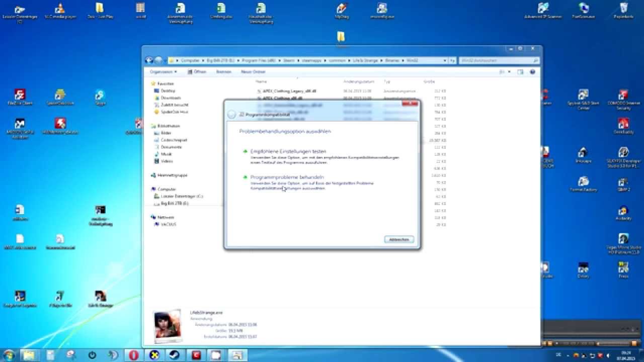Open the Opera browser taskbar icon
Viewport: 644px width, 362px height.
click(133, 355)
